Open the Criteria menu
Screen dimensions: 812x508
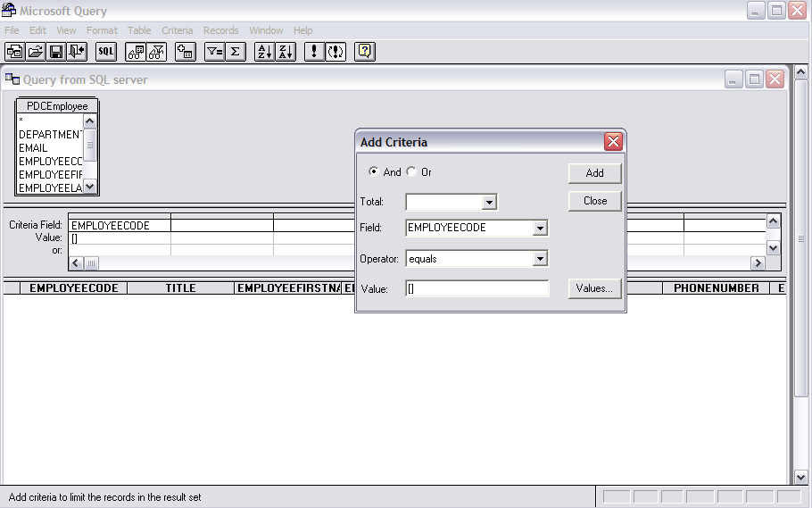177,30
